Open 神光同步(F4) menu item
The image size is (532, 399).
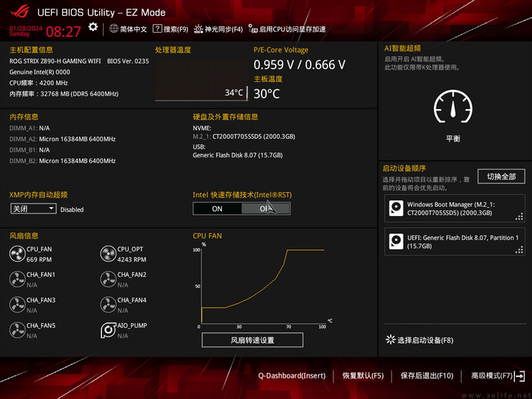(x=223, y=29)
